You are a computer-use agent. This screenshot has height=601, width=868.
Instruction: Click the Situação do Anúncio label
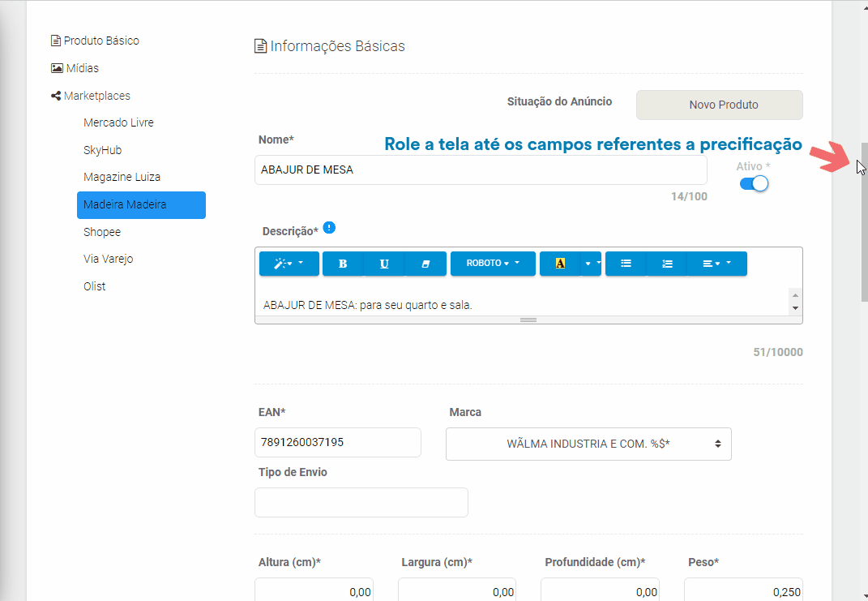click(559, 101)
